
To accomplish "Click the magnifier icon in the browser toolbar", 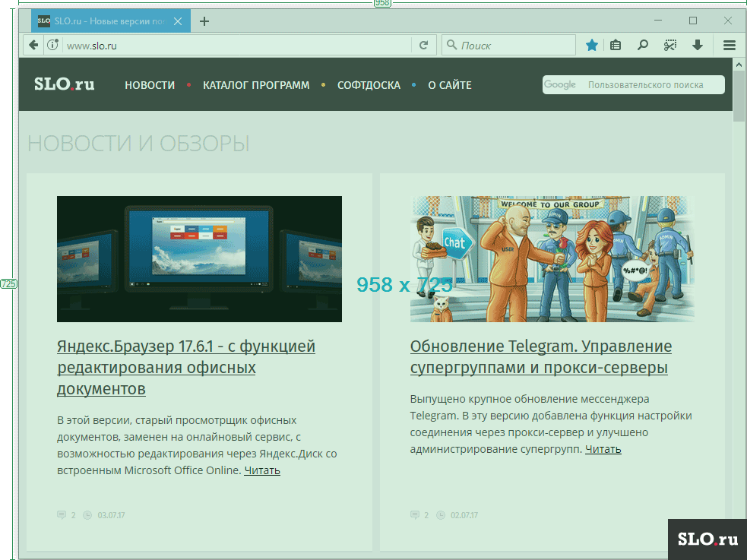I will click(643, 46).
